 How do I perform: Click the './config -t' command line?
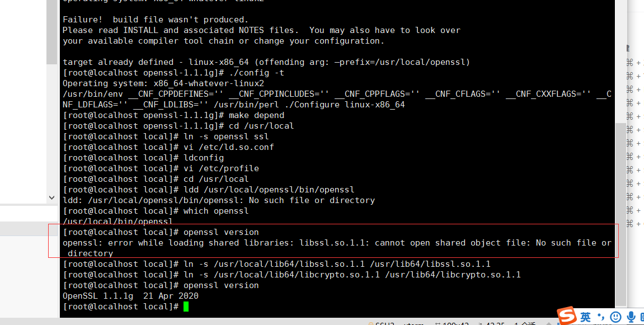click(x=174, y=73)
